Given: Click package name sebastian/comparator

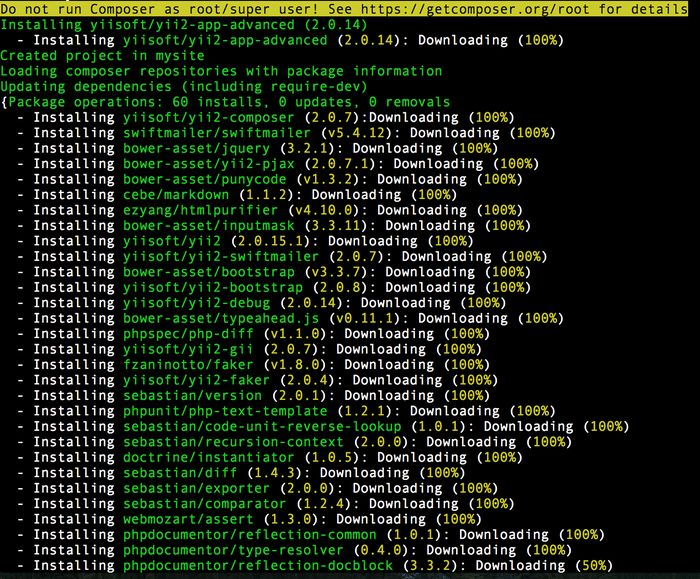Looking at the screenshot, I should 204,504.
